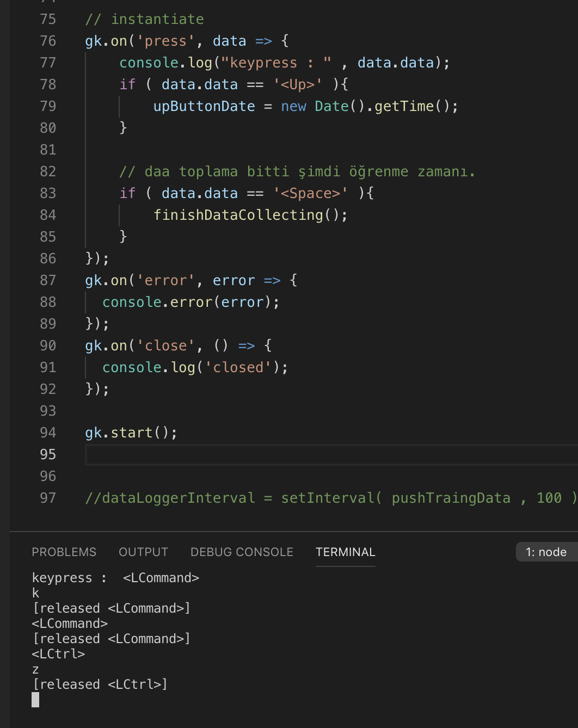The width and height of the screenshot is (578, 728).
Task: Select the TERMINAL tab
Action: 345,552
